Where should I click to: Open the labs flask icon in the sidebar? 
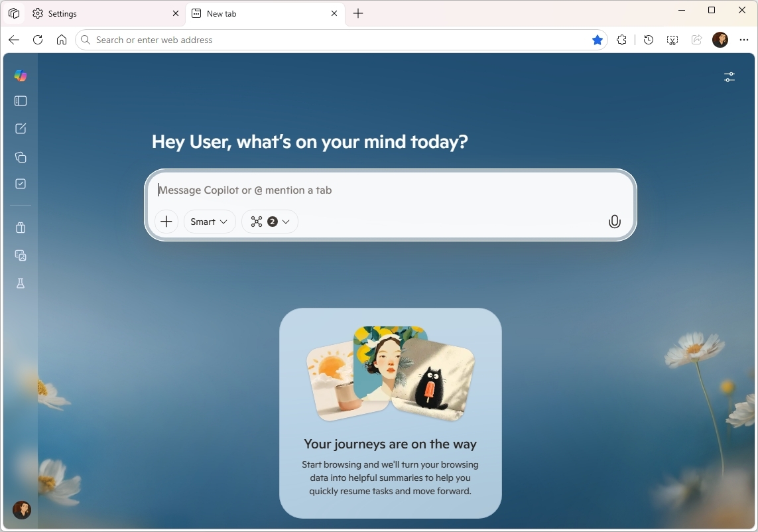point(20,283)
